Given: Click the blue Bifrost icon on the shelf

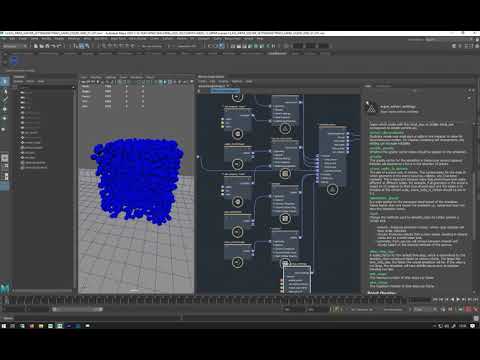Looking at the screenshot, I should coord(14,60).
